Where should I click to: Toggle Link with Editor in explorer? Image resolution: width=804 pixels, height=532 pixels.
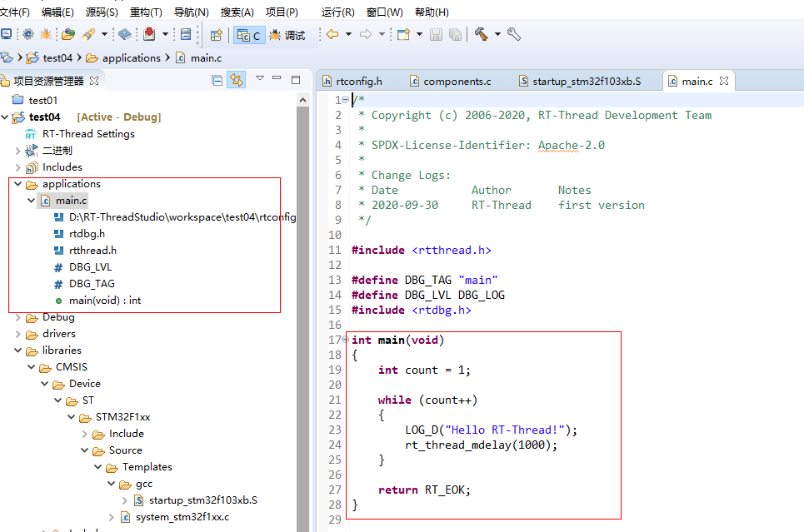pos(237,80)
